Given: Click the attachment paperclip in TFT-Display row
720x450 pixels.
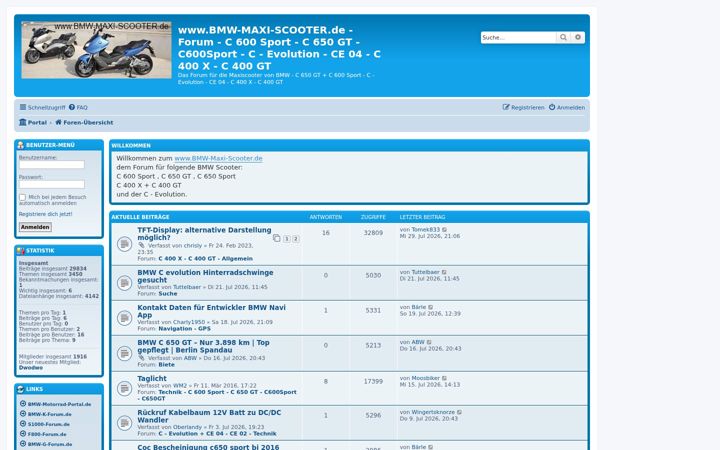Looking at the screenshot, I should click(141, 246).
